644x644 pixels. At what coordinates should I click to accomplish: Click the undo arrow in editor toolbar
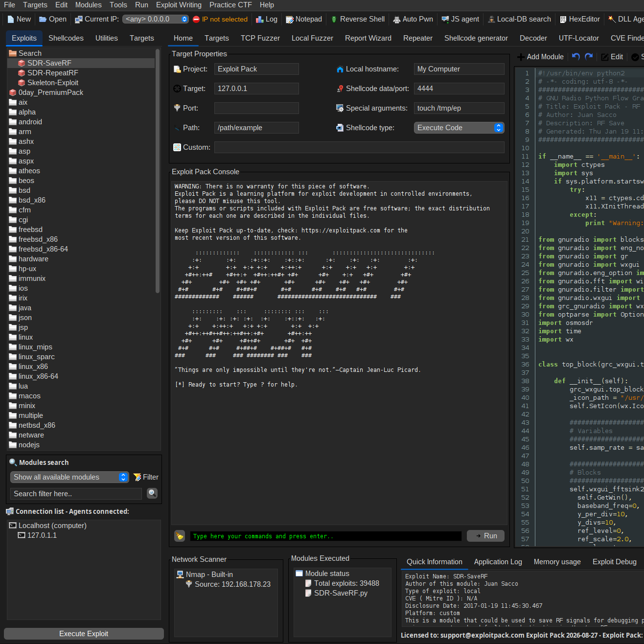tap(576, 57)
